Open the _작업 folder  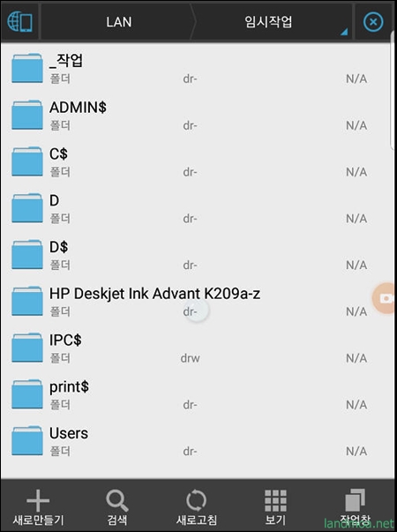[196, 69]
